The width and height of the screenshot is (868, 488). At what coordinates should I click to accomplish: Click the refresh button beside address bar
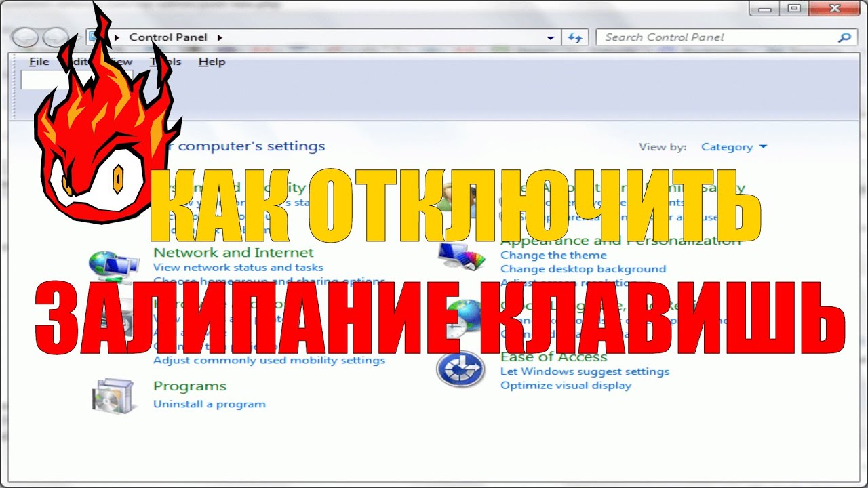click(576, 37)
